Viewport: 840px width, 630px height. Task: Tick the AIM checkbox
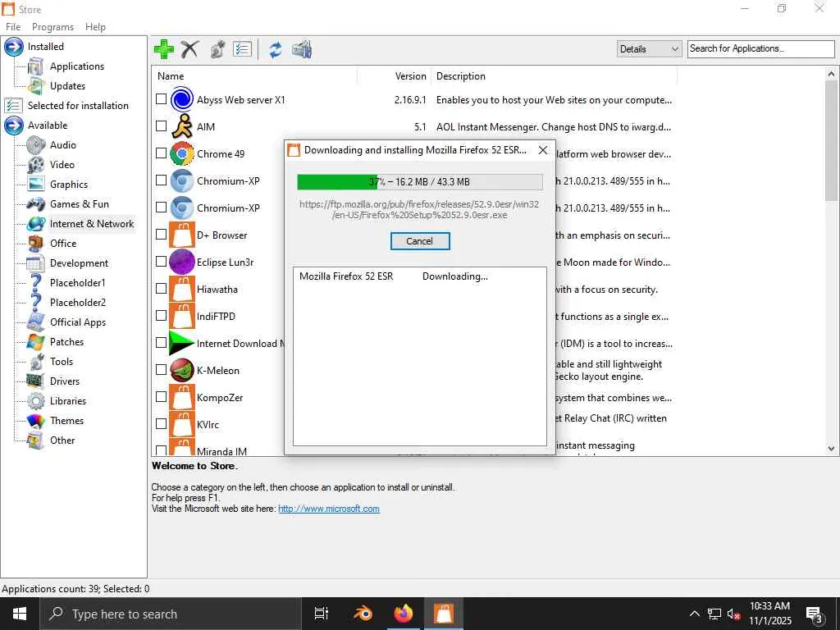162,126
